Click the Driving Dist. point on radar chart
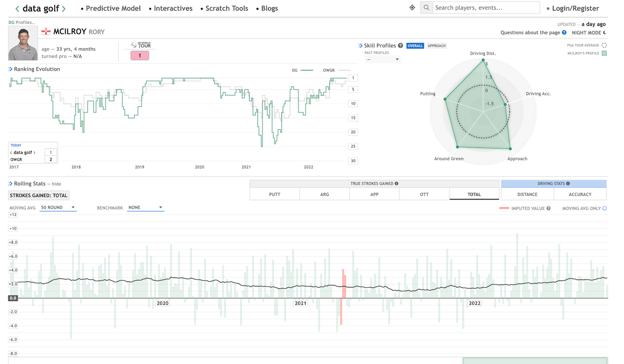 pos(483,60)
